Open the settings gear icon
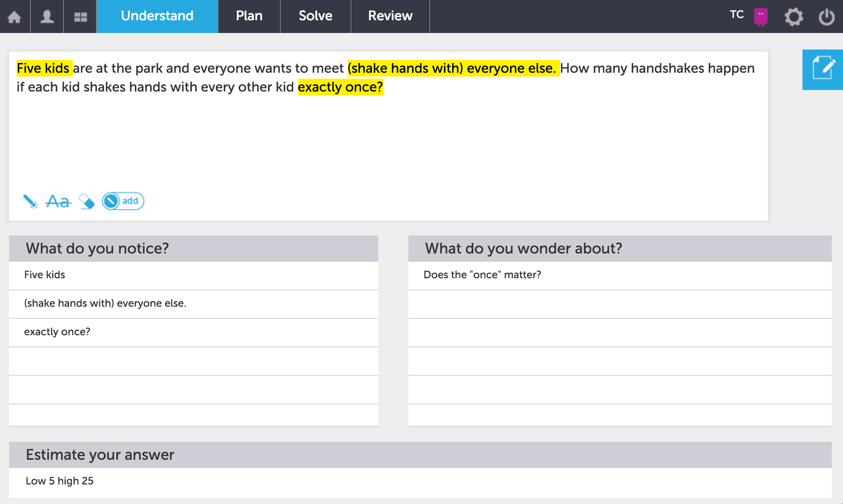843x504 pixels. coord(794,17)
